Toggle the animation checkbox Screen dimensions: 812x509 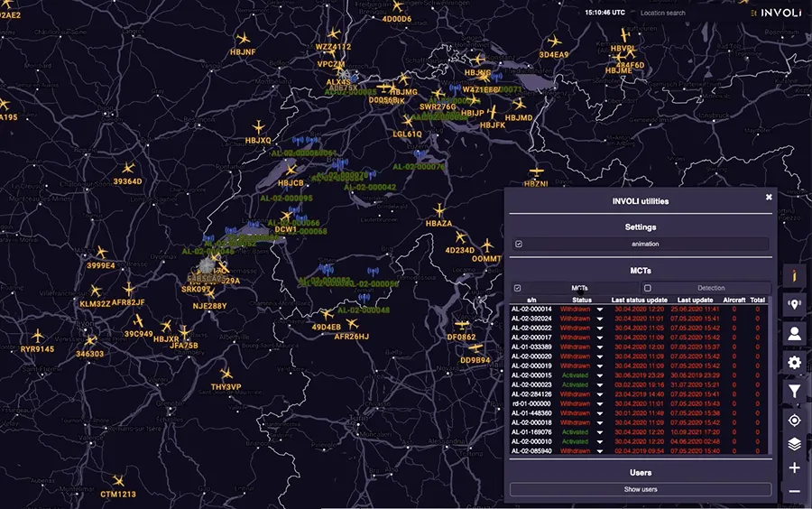pyautogui.click(x=519, y=244)
